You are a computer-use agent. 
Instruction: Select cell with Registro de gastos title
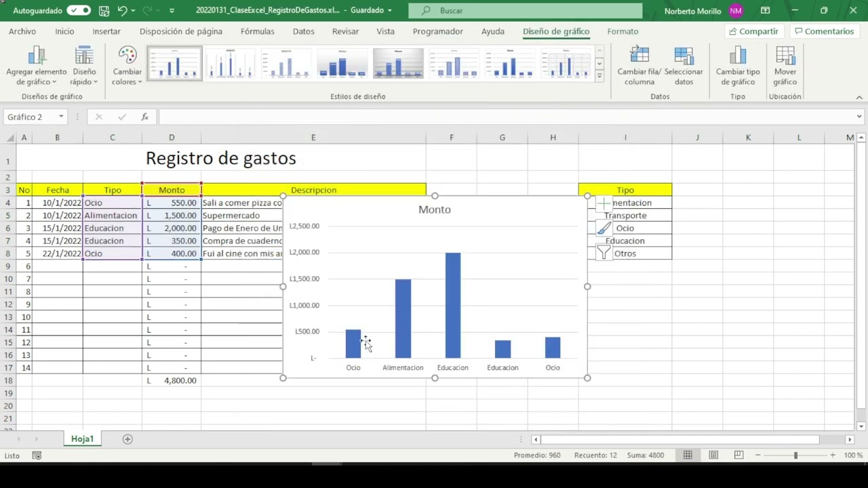221,159
